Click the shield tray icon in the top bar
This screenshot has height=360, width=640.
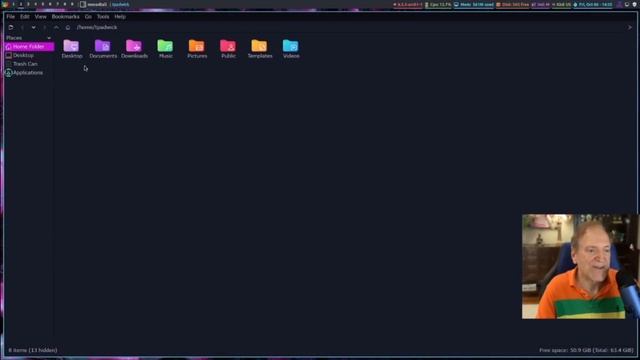pyautogui.click(x=634, y=4)
